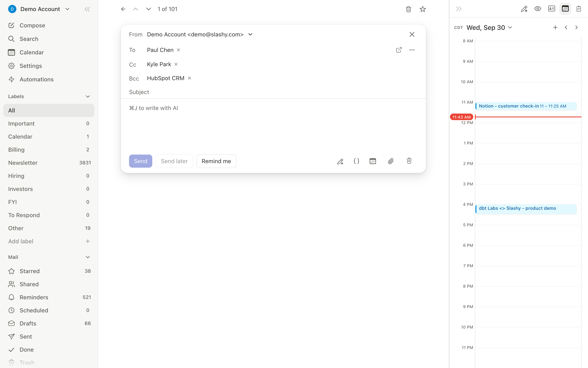The height and width of the screenshot is (368, 588).
Task: Collapse the Mail section
Action: [88, 257]
